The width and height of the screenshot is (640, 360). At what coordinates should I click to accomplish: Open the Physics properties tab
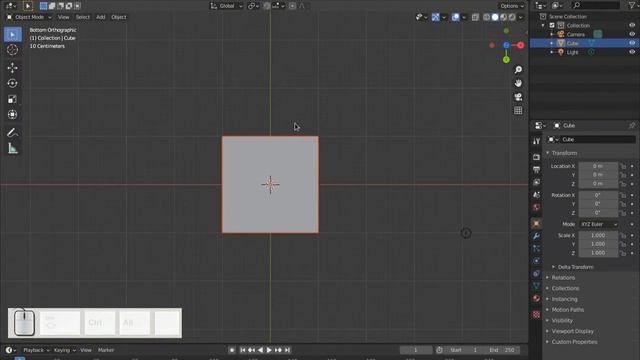click(x=536, y=261)
